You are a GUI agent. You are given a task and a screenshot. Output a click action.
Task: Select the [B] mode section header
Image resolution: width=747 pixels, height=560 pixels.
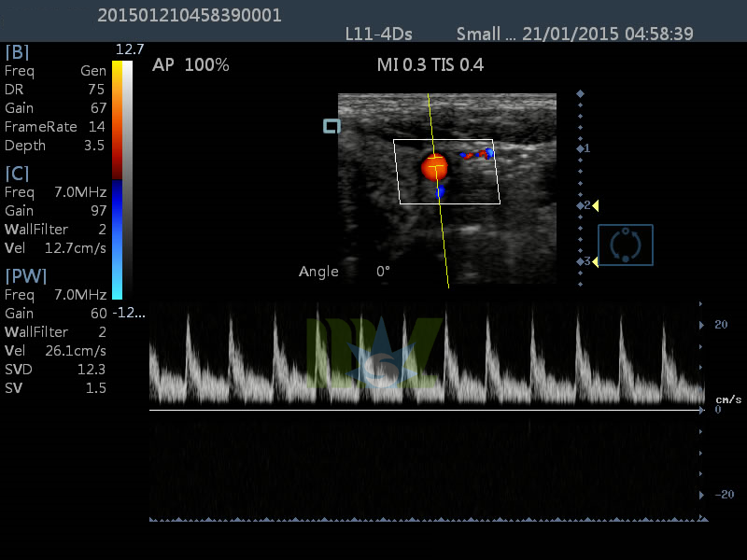click(17, 52)
